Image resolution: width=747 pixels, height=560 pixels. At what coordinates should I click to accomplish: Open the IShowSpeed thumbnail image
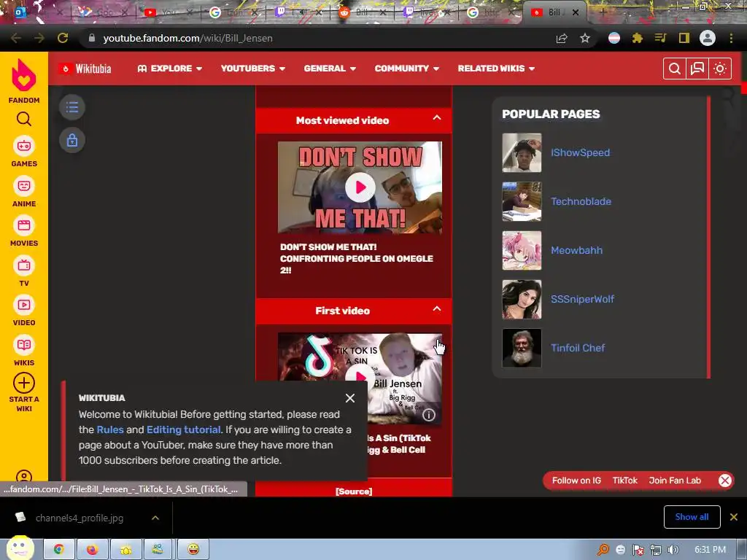coord(522,152)
